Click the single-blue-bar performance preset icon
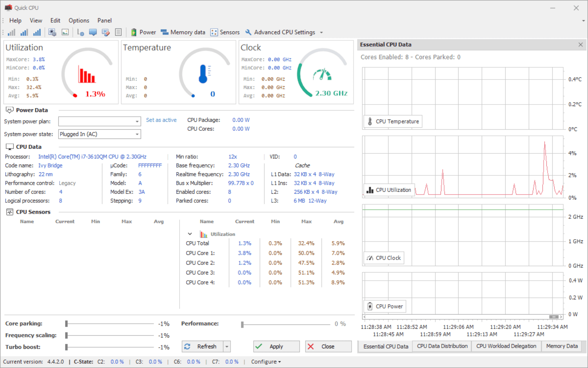The height and width of the screenshot is (368, 588). (x=12, y=32)
